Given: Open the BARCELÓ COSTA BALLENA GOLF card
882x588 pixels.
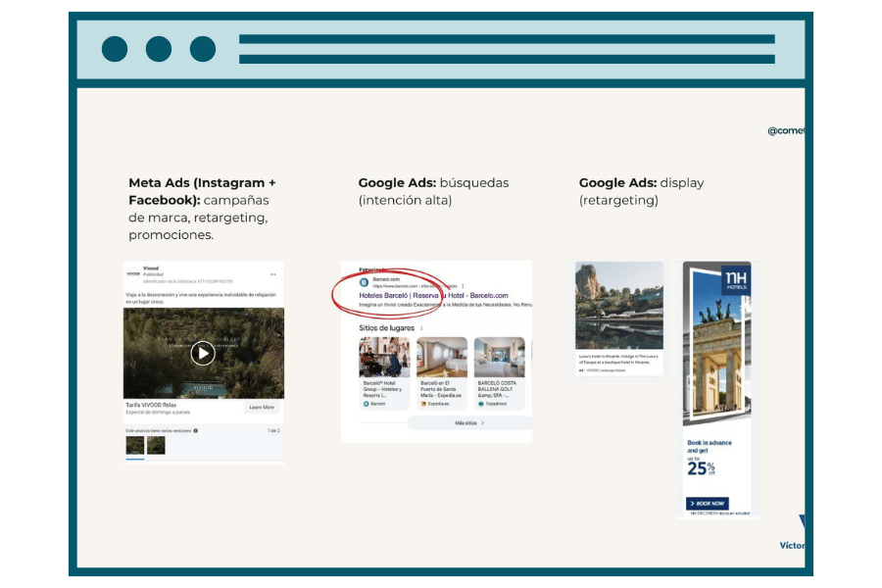Looking at the screenshot, I should coord(499,373).
